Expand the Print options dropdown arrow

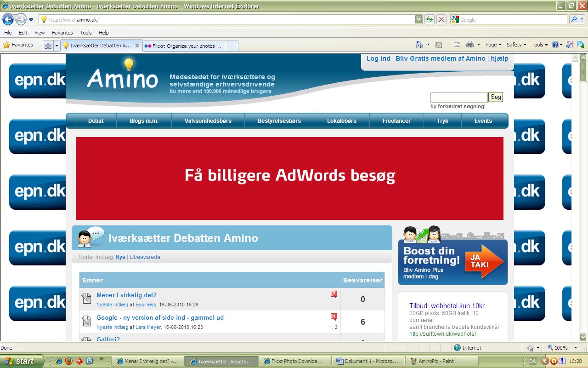(479, 45)
